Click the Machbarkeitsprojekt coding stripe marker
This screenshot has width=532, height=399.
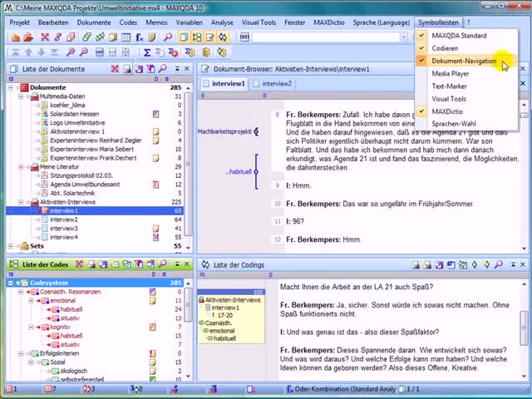point(256,131)
